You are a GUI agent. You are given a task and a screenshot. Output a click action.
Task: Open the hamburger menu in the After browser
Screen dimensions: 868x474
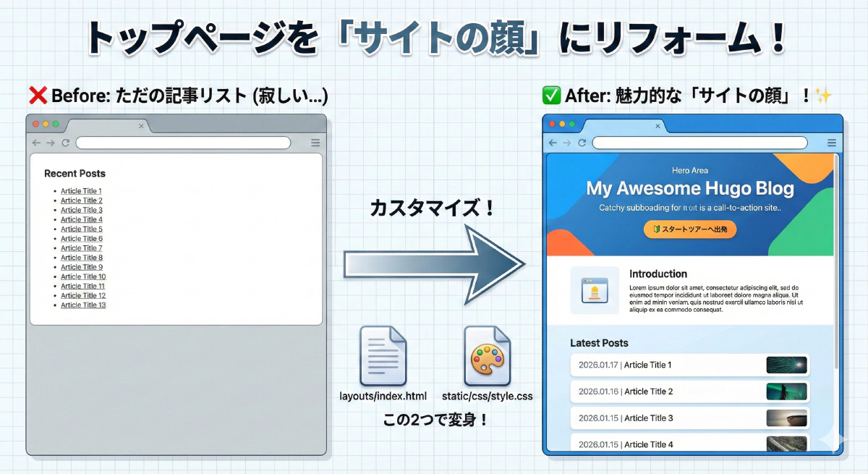(832, 143)
